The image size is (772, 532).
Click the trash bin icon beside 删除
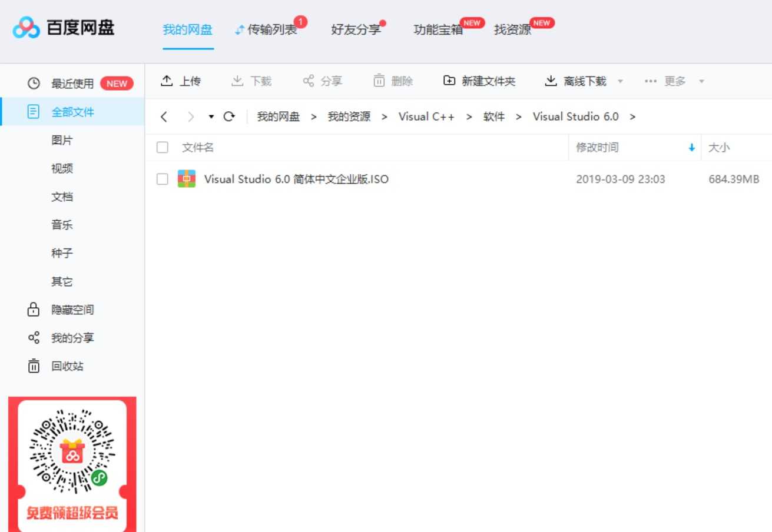[379, 81]
